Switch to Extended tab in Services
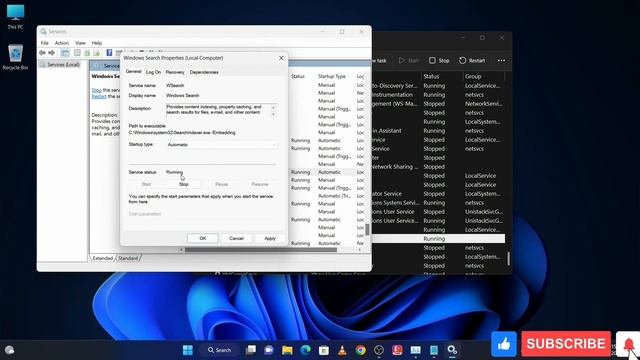640x360 pixels. point(102,258)
